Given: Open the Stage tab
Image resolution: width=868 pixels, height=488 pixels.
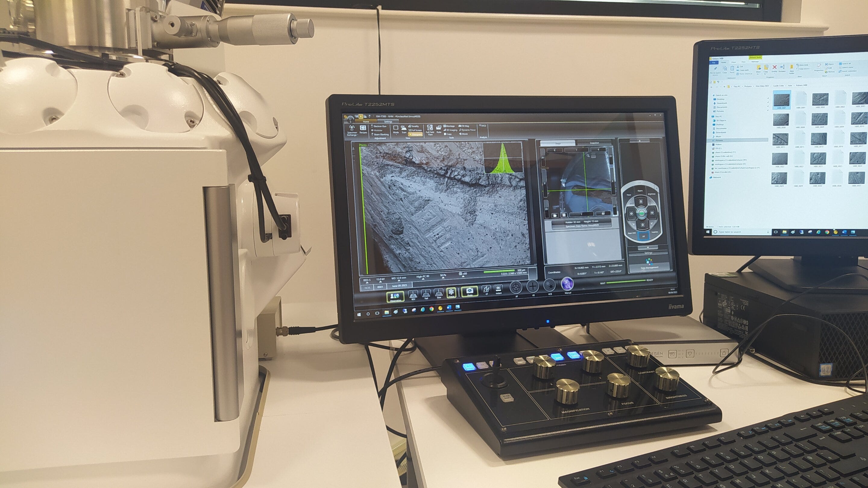Looking at the screenshot, I should [558, 143].
